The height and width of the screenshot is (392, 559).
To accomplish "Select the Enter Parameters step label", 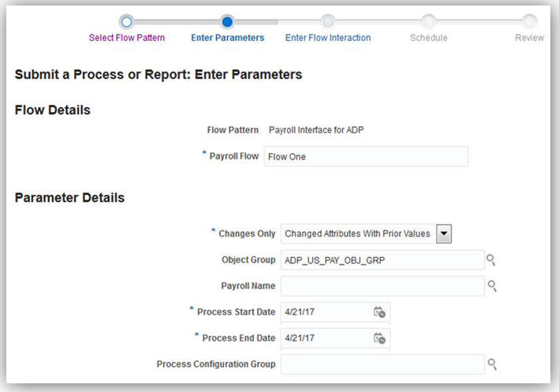I will (228, 38).
